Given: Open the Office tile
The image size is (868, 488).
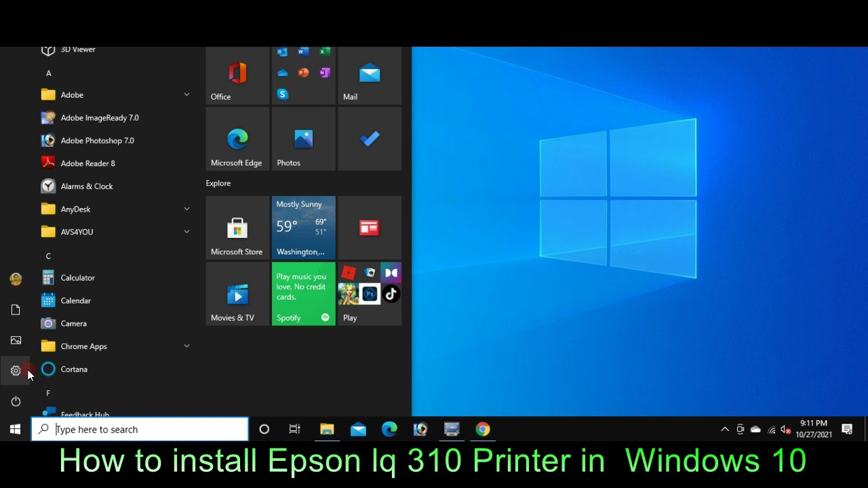Looking at the screenshot, I should pos(237,75).
